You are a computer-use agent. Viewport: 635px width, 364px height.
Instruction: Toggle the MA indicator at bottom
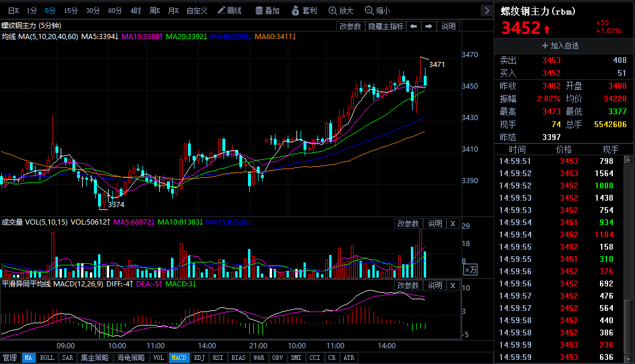pyautogui.click(x=29, y=358)
